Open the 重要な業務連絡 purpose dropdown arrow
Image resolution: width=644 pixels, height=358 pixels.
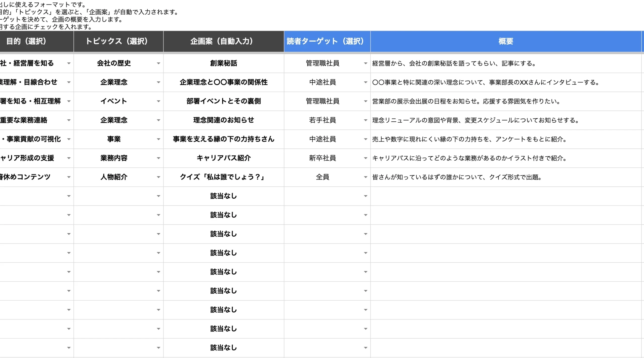coord(69,120)
